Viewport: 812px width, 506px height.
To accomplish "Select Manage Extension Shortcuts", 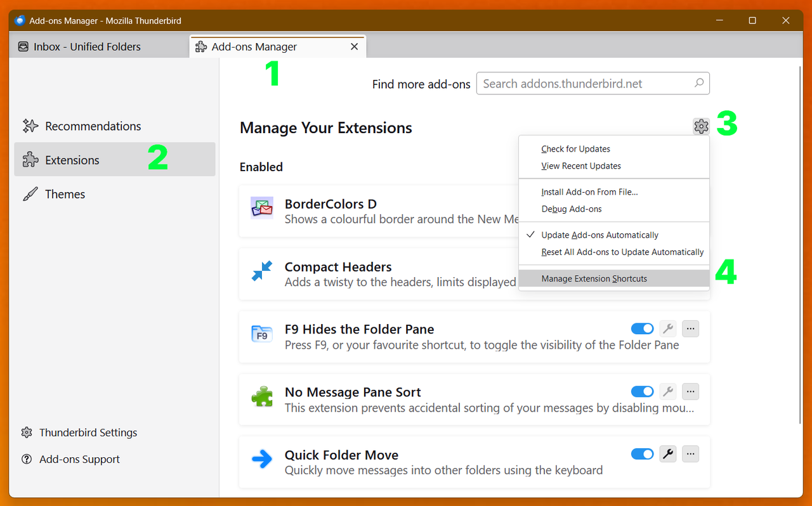I will (613, 278).
